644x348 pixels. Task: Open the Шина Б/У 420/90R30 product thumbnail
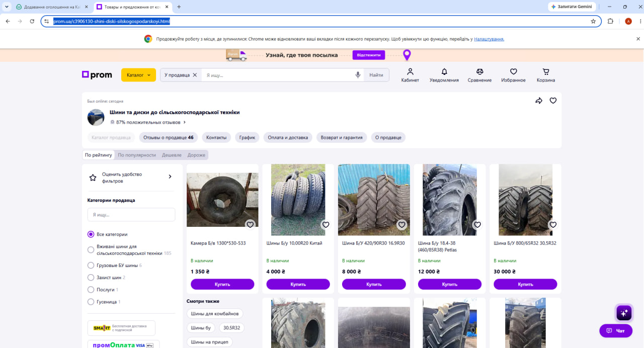pyautogui.click(x=374, y=200)
